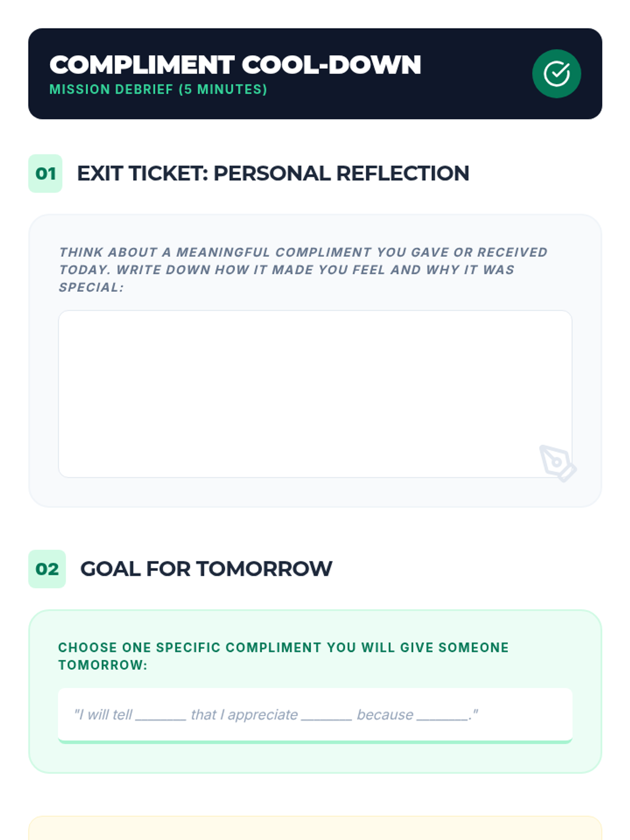Click the "Compliment Cool-Down" title
The width and height of the screenshot is (630, 840).
[235, 65]
